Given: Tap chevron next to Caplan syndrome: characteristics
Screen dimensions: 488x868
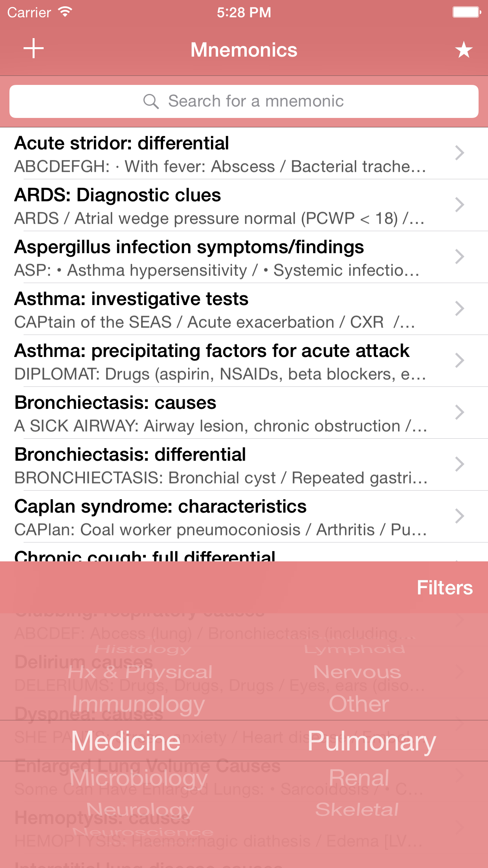Looking at the screenshot, I should pos(459,517).
